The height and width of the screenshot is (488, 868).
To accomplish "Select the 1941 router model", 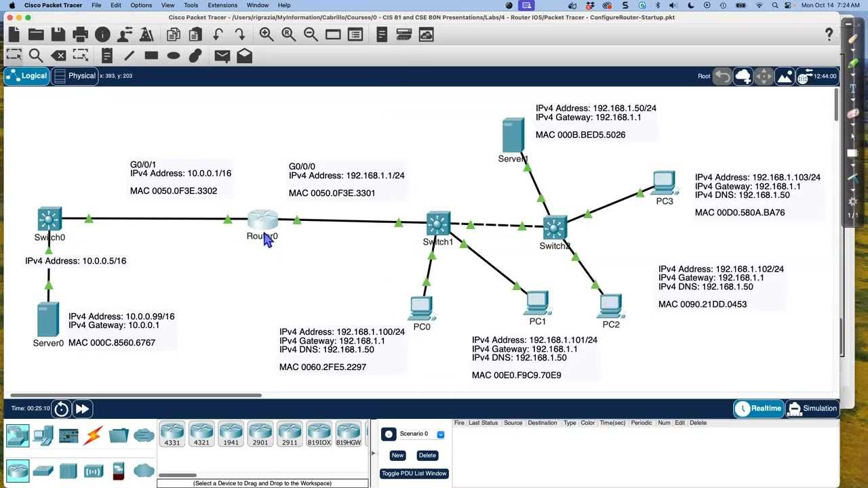I will coord(231,434).
